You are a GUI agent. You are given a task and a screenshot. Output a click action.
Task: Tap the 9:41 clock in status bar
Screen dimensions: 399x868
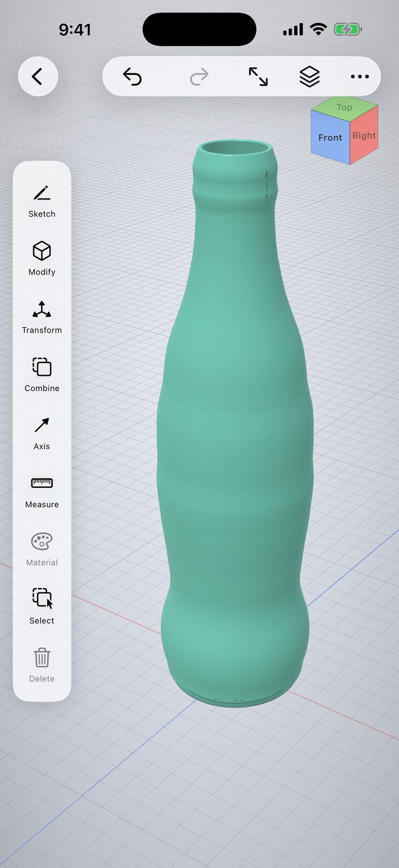(75, 29)
